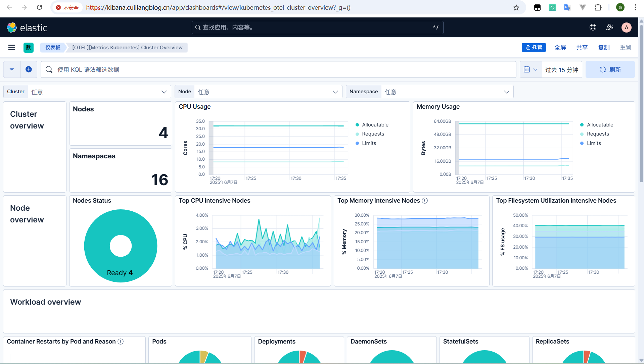Click the Nodes Status panel title

[92, 201]
